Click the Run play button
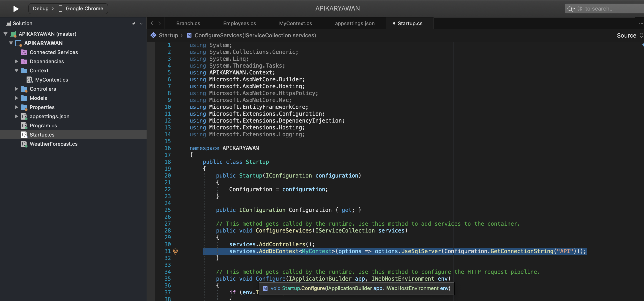Screen dimensions: 644x301 (x=16, y=9)
